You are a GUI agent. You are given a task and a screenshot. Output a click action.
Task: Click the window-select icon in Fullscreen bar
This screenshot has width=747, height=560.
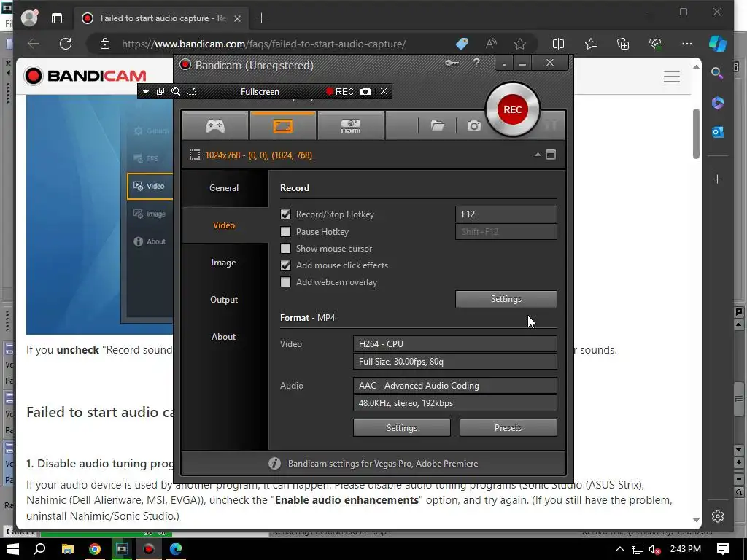coord(160,91)
